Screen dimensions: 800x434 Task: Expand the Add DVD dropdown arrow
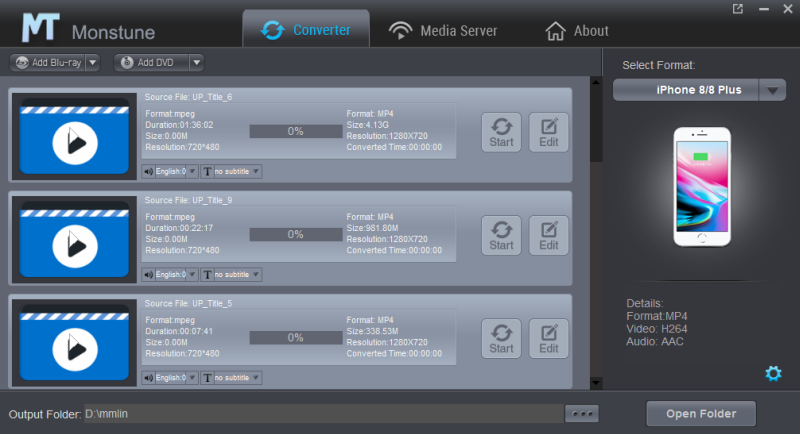(196, 62)
